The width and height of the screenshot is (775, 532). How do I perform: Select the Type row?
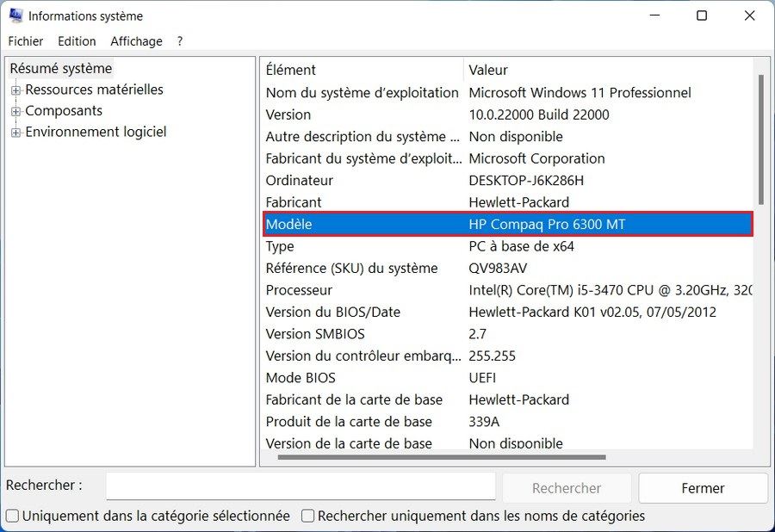tap(507, 246)
